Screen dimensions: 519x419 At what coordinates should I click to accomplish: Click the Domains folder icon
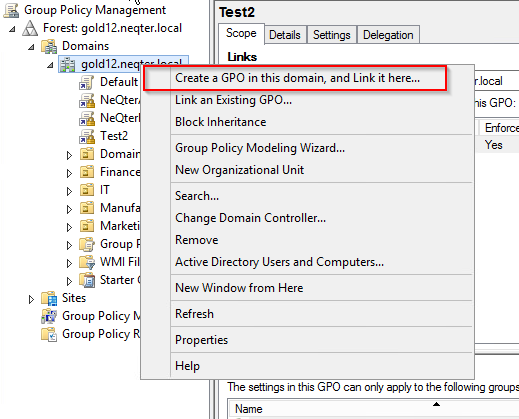tap(49, 46)
